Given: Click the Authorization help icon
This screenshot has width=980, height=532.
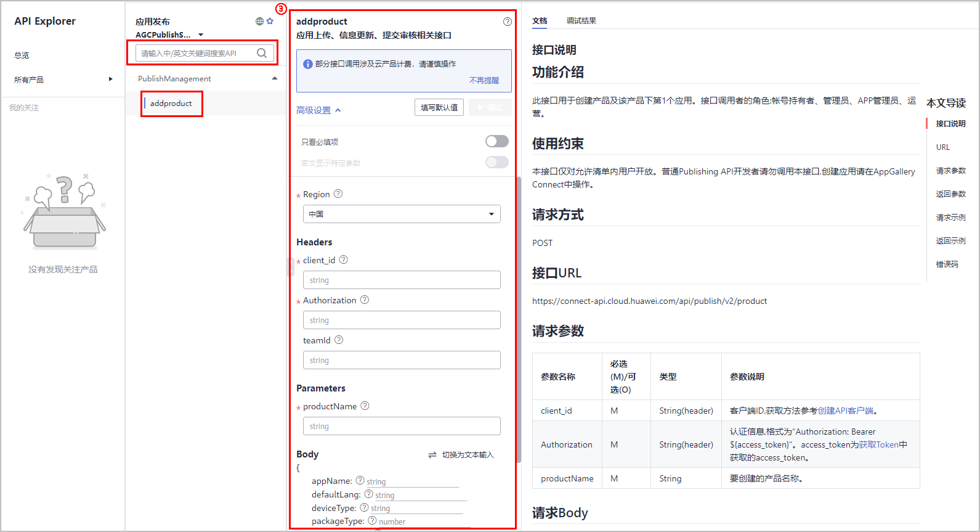Looking at the screenshot, I should click(365, 300).
